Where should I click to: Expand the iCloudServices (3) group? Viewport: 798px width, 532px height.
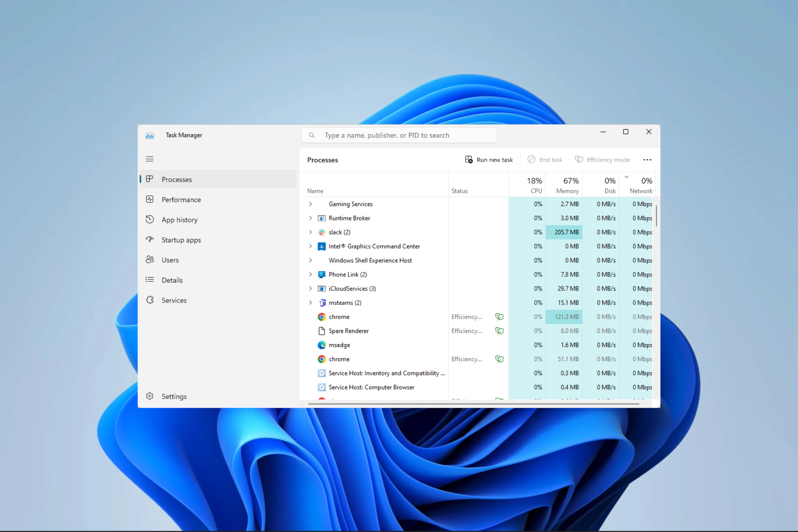click(310, 289)
